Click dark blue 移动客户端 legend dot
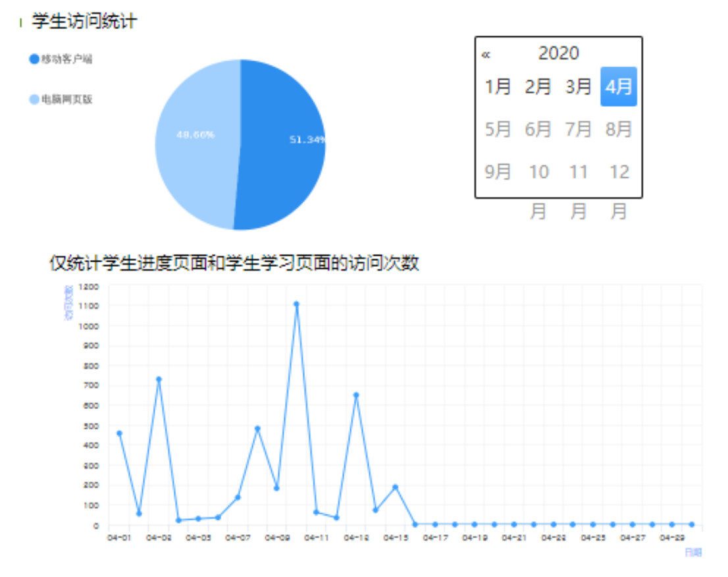The height and width of the screenshot is (577, 728). pyautogui.click(x=34, y=59)
